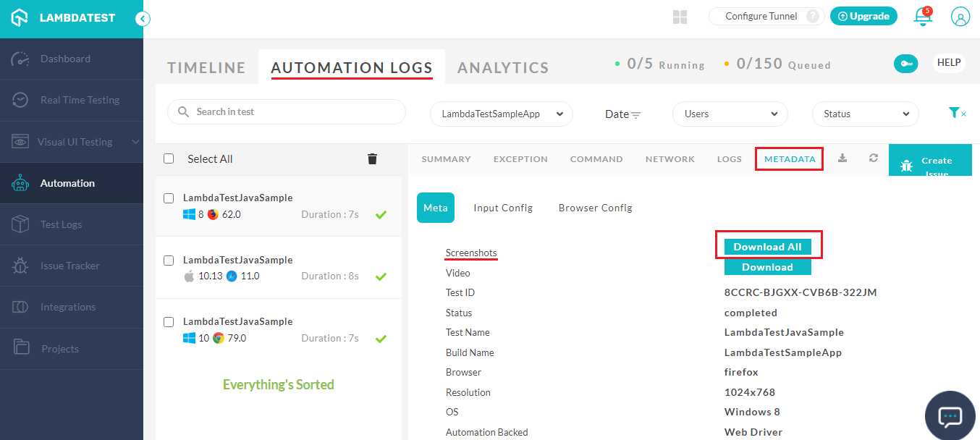Expand the Visual UI Testing chevron
The width and height of the screenshot is (980, 440).
click(x=135, y=142)
